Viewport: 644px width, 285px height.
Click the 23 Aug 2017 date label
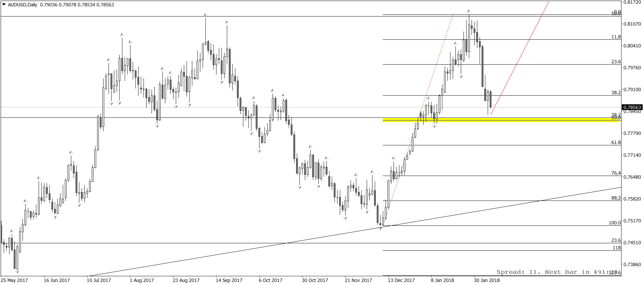click(186, 280)
